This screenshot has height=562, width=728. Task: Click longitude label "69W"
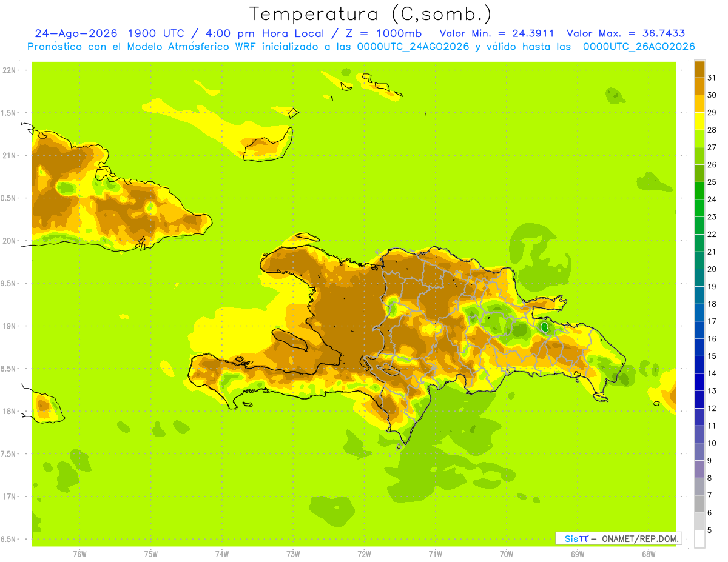[578, 555]
